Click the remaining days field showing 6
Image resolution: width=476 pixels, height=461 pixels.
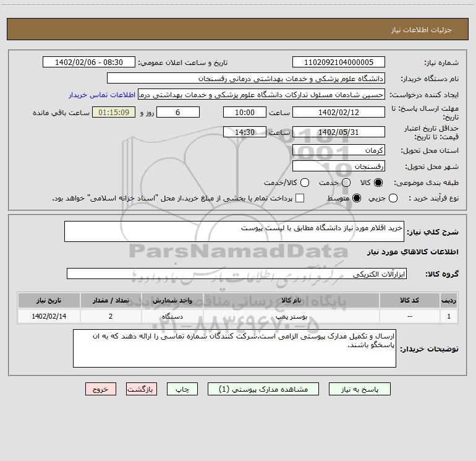(x=178, y=112)
